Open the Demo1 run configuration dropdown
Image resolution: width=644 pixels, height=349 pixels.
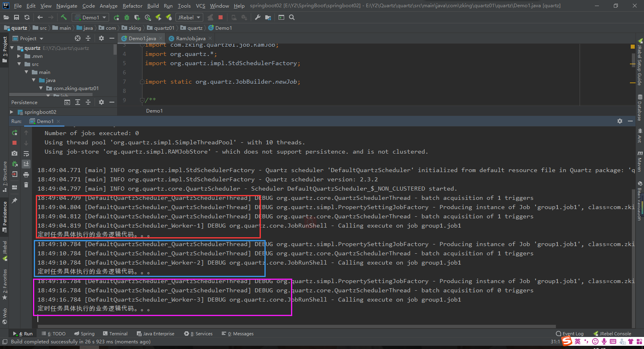tap(91, 17)
